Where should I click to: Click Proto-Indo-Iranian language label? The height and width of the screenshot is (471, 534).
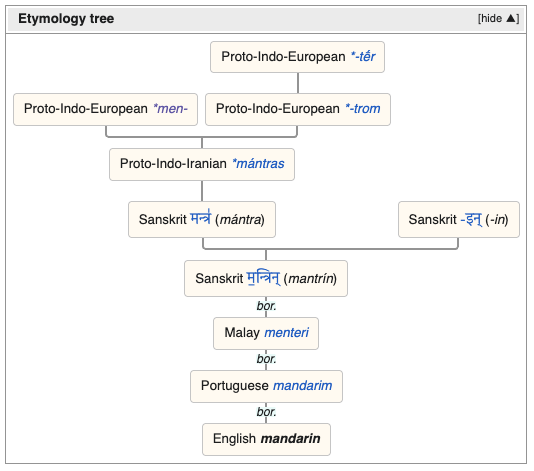point(173,164)
